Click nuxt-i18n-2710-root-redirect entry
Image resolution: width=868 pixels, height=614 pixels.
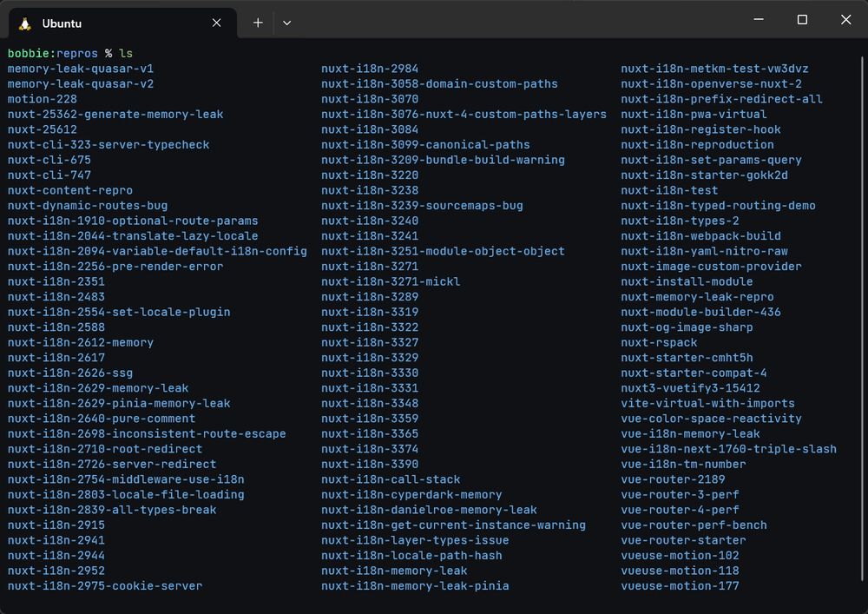click(x=105, y=449)
